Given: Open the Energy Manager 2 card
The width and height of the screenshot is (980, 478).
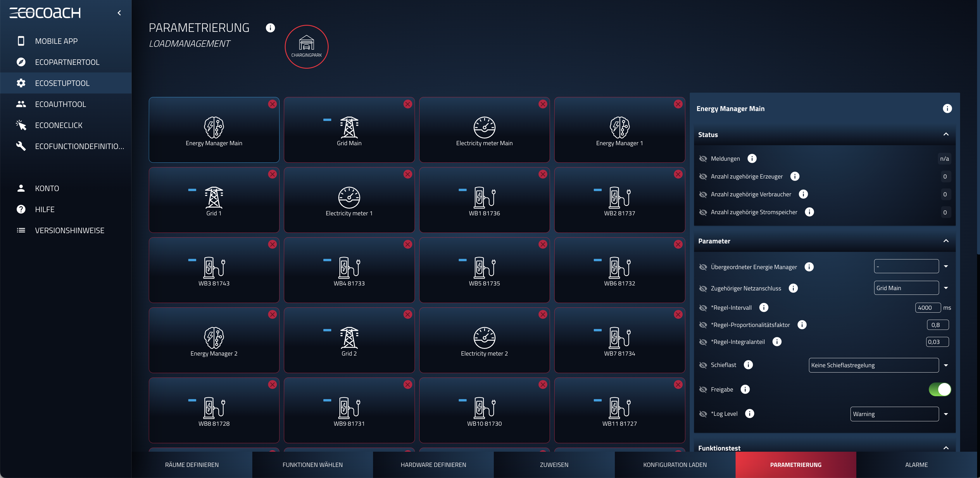Looking at the screenshot, I should click(214, 340).
